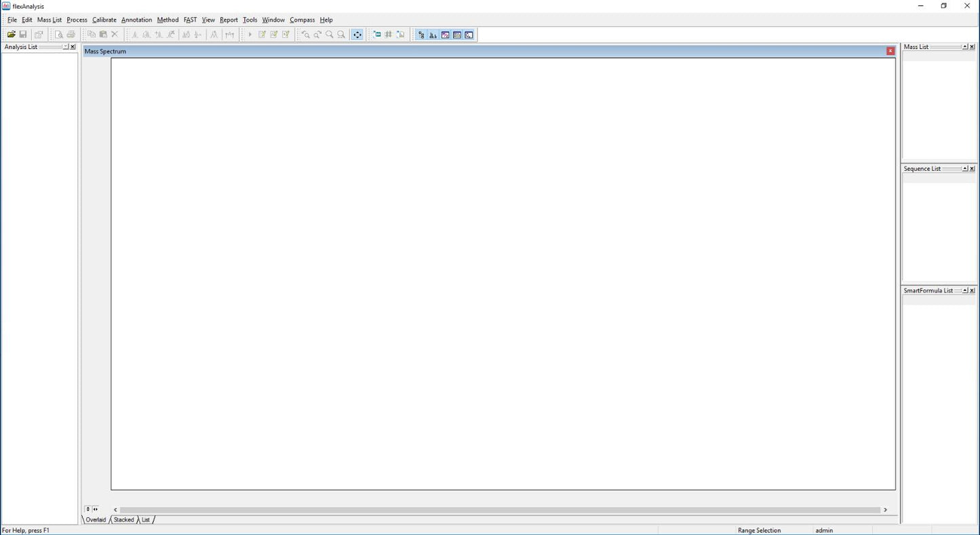Screen dimensions: 980x535
Task: Toggle the Mass List window toolbar button
Action: coord(433,35)
